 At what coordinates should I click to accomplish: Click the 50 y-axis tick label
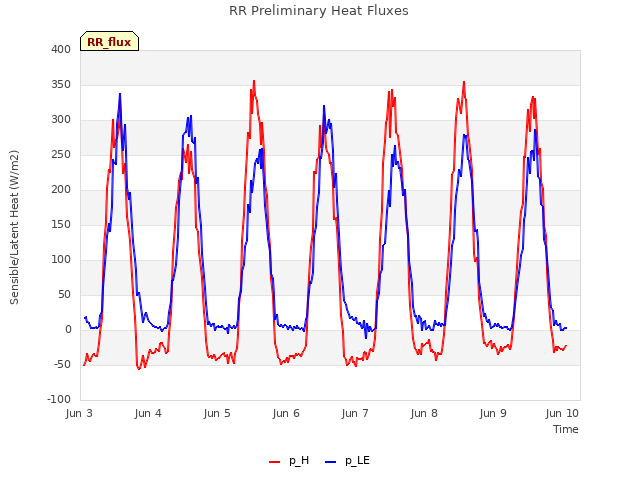[x=64, y=294]
